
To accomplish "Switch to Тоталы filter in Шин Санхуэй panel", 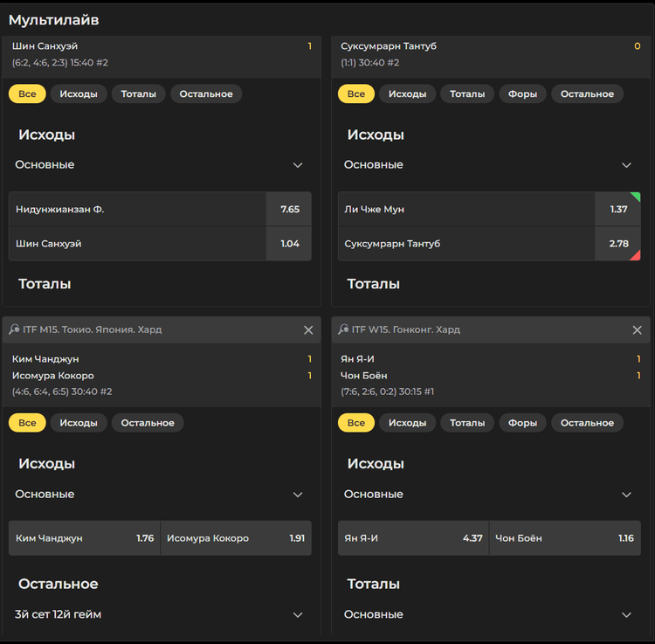I will 139,94.
